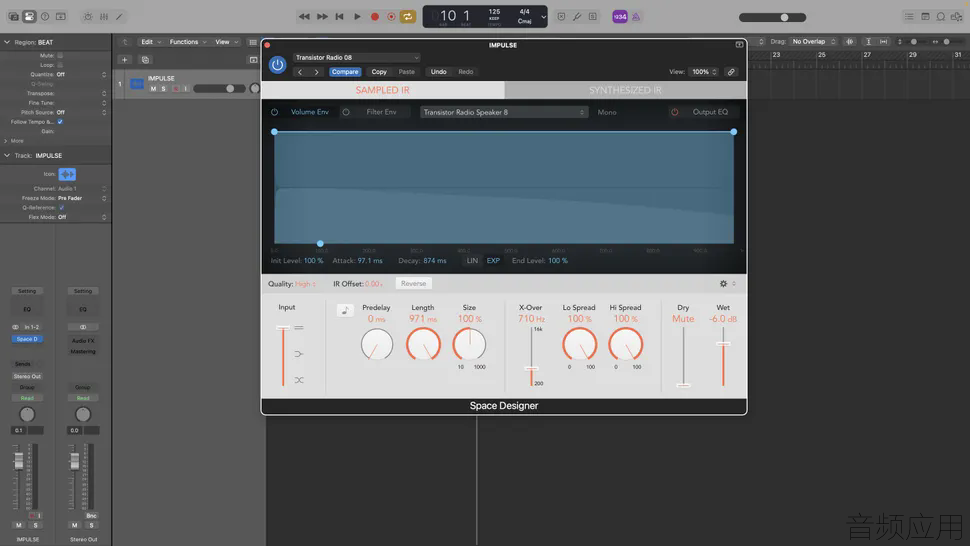Switch to the SYNTHESIZED IR tab
The height and width of the screenshot is (546, 970).
click(x=625, y=90)
